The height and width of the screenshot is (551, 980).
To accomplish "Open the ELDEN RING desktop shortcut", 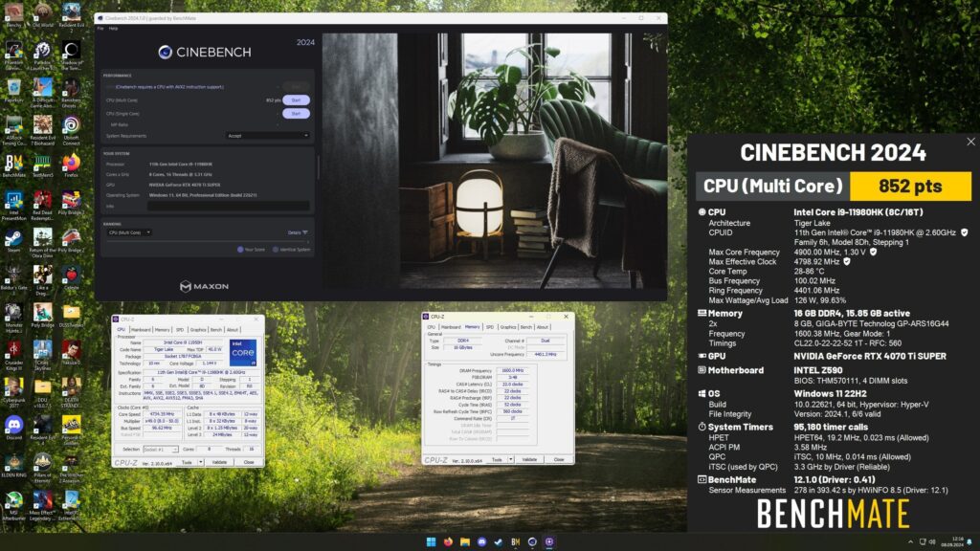I will [x=13, y=466].
